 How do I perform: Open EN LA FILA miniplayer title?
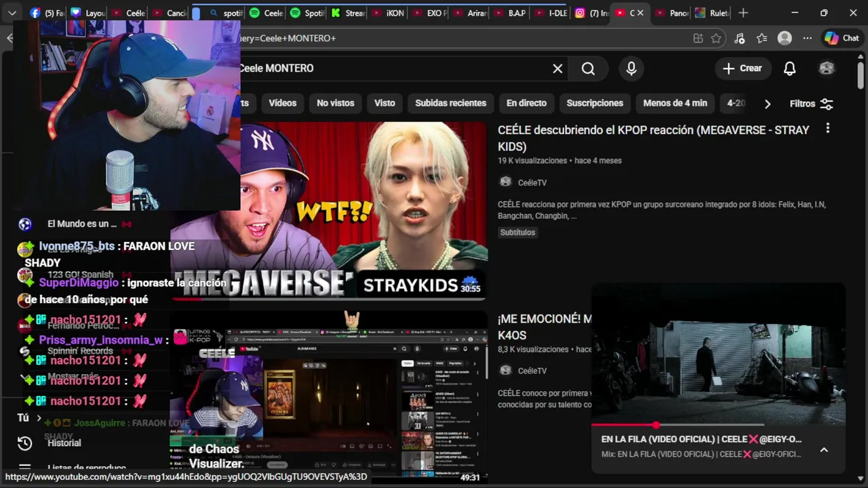[701, 439]
